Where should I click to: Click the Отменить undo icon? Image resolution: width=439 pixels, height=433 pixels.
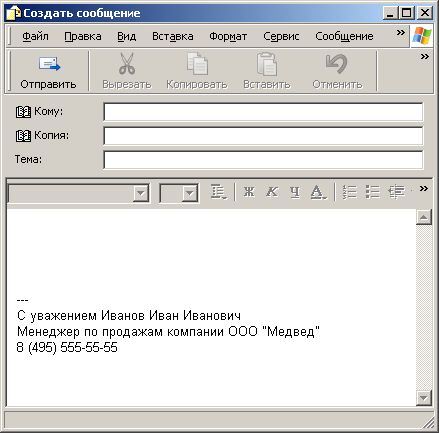pyautogui.click(x=337, y=63)
